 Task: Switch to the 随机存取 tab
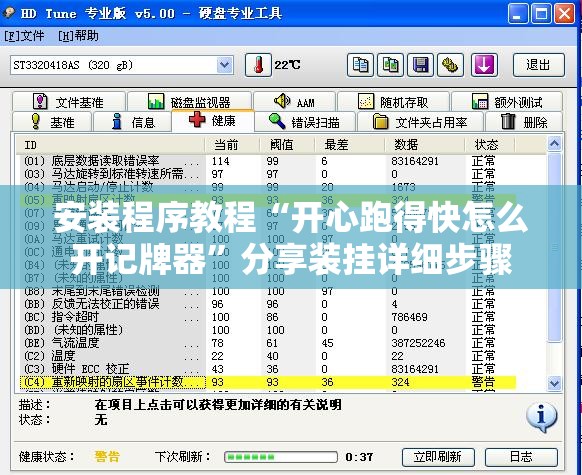pos(393,102)
